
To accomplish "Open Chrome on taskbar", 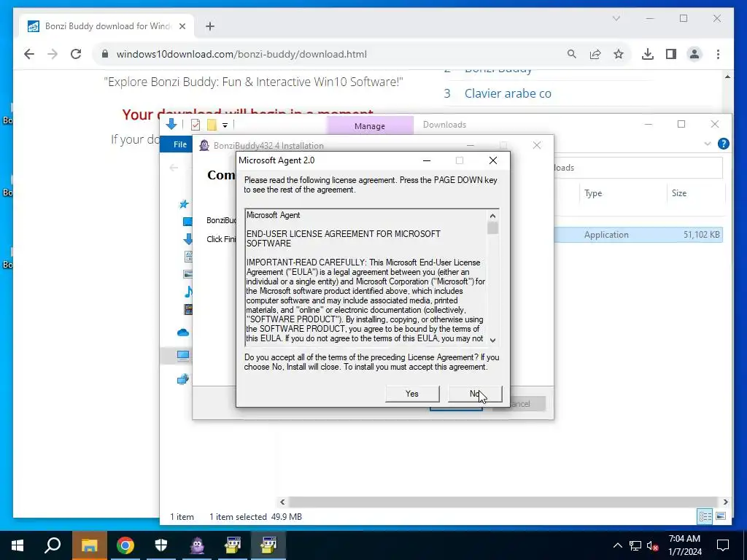I will [x=125, y=545].
